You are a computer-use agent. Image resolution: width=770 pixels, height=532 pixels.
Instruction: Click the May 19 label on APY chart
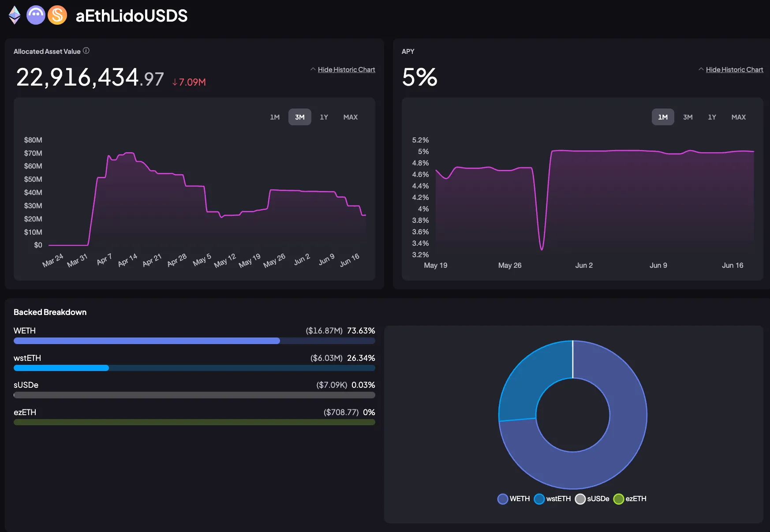[436, 265]
